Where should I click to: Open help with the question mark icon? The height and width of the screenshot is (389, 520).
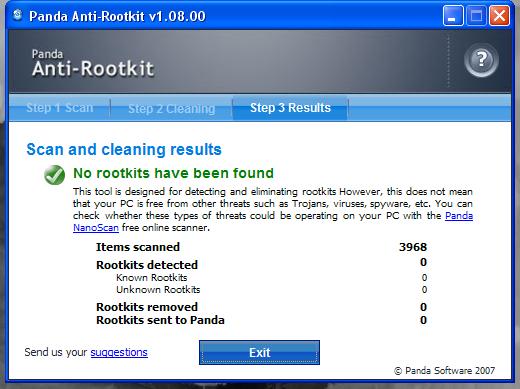pyautogui.click(x=481, y=60)
